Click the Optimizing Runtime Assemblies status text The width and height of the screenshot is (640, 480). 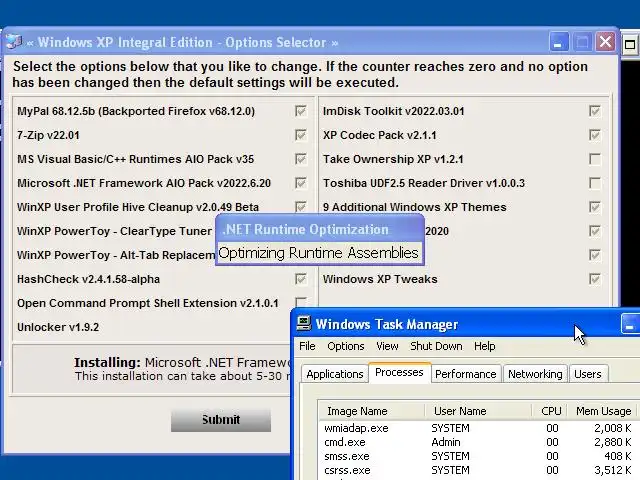tap(318, 253)
